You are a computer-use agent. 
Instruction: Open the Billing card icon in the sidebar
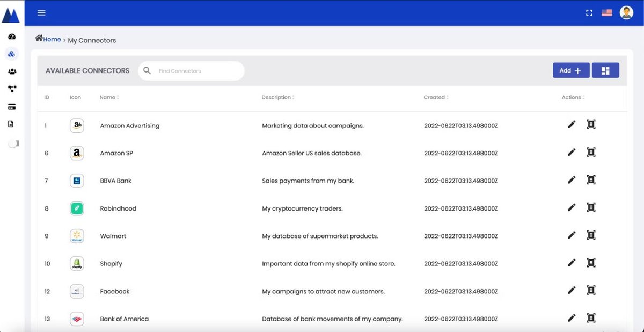tap(12, 106)
